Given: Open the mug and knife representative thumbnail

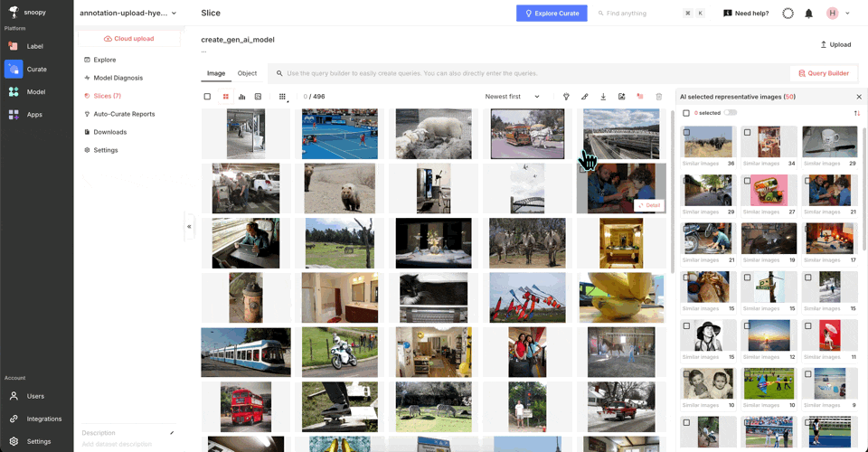Looking at the screenshot, I should [x=829, y=142].
